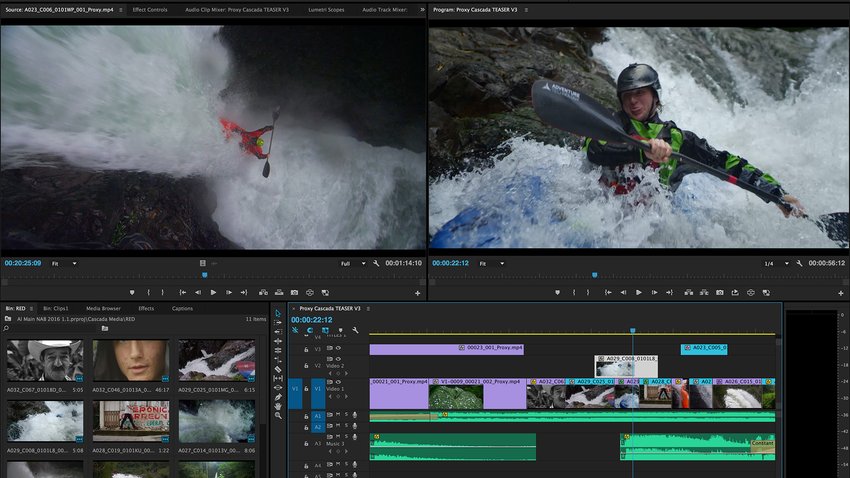Go to In point in Program monitor
The height and width of the screenshot is (478, 850).
click(x=608, y=293)
